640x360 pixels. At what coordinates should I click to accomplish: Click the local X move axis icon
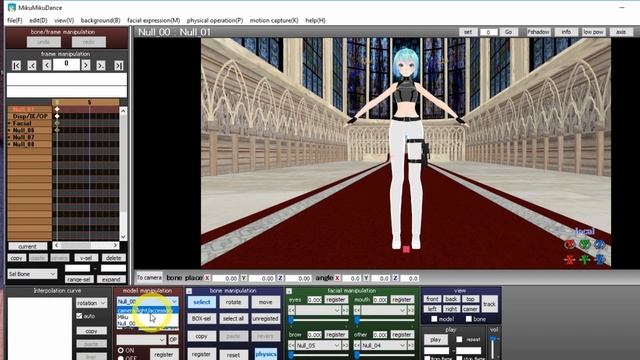[x=570, y=259]
